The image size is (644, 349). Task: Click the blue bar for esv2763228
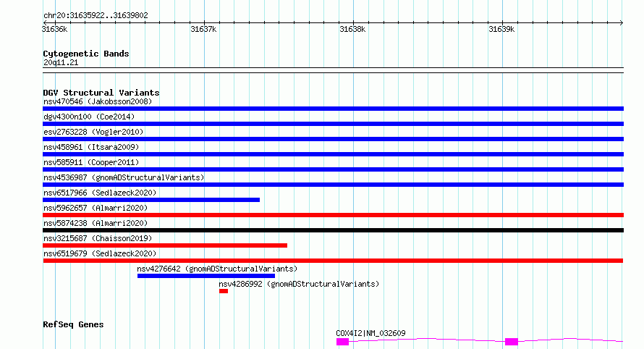(x=333, y=139)
